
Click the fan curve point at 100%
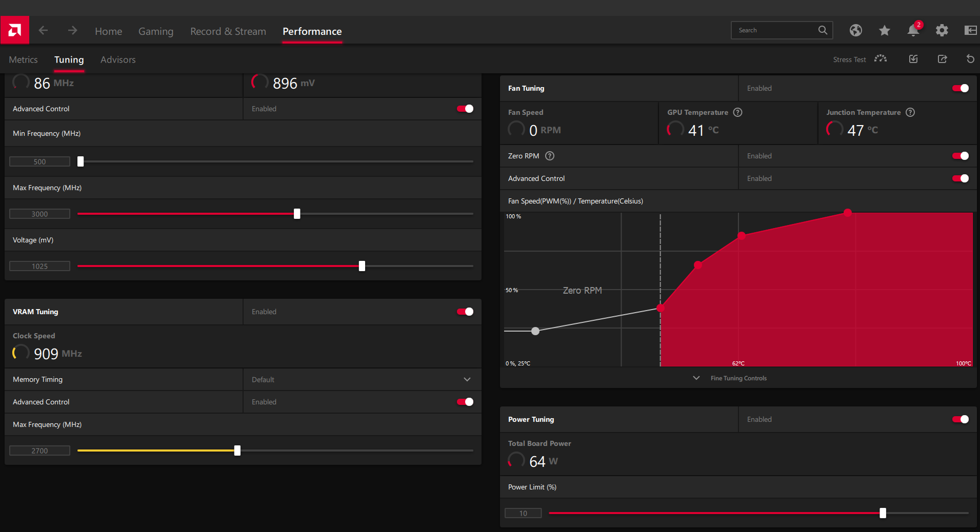tap(848, 212)
